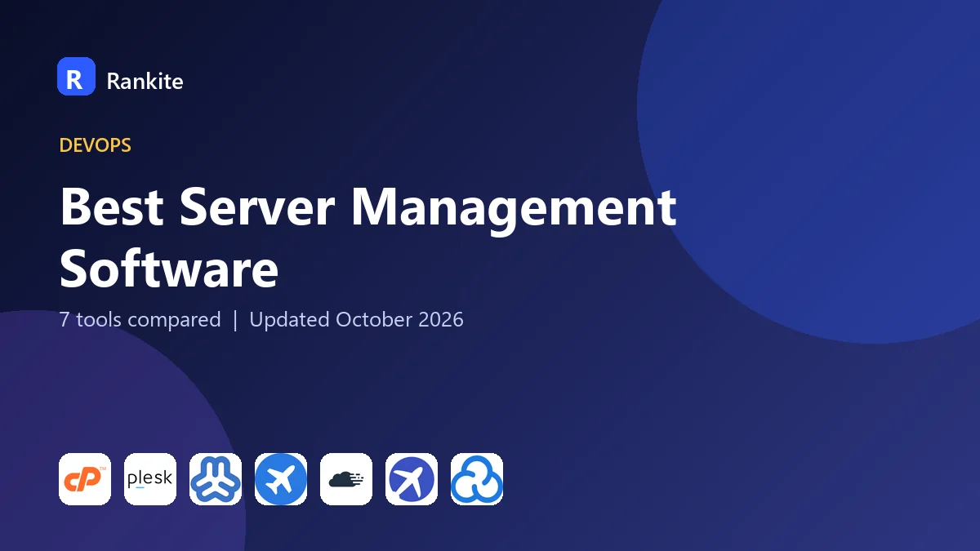This screenshot has height=551, width=980.
Task: Click the 'Best Server Management Software' heading
Action: click(367, 238)
